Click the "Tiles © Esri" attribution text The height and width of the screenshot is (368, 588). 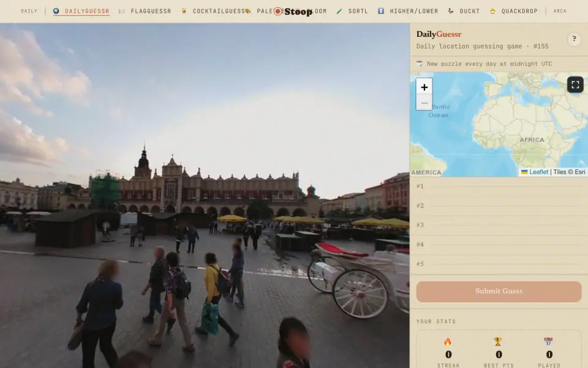click(569, 172)
